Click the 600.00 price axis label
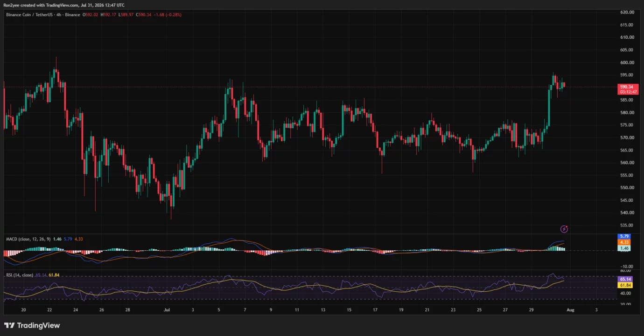 [x=626, y=62]
